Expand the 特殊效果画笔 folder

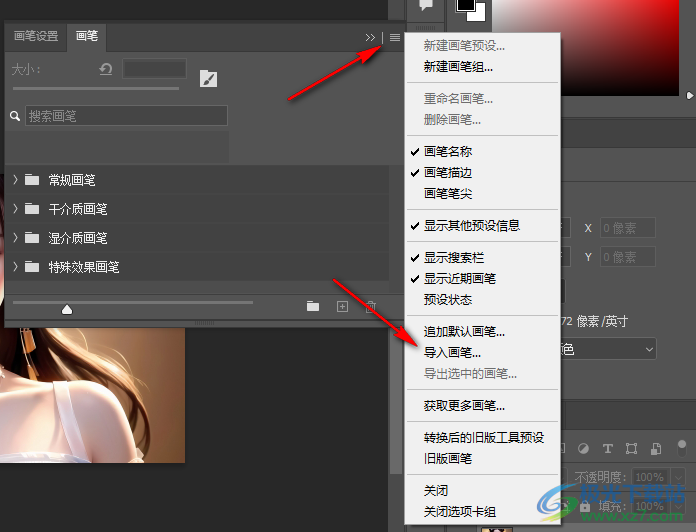tap(16, 267)
